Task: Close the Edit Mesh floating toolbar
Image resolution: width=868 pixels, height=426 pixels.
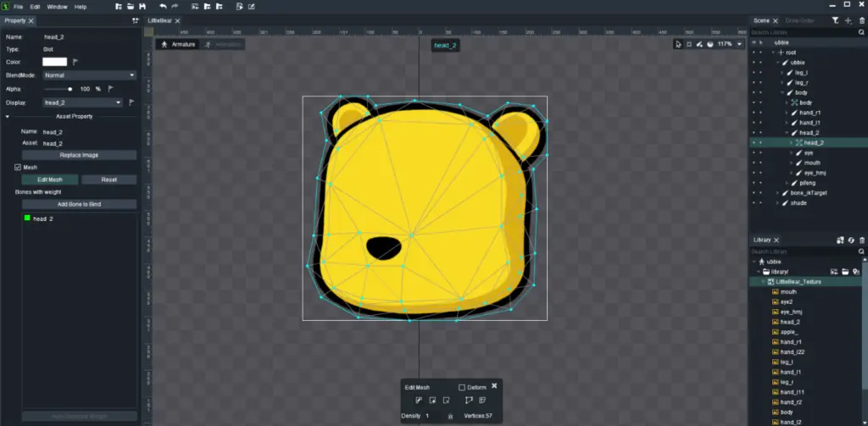Action: pyautogui.click(x=494, y=386)
